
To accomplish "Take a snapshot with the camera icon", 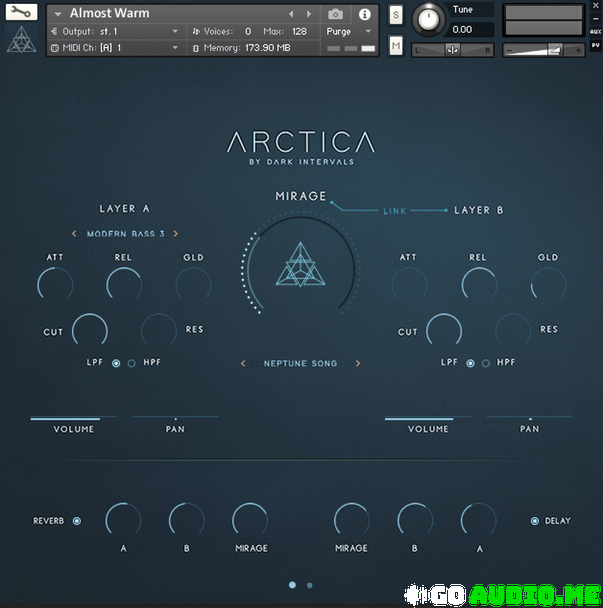I will pos(335,14).
